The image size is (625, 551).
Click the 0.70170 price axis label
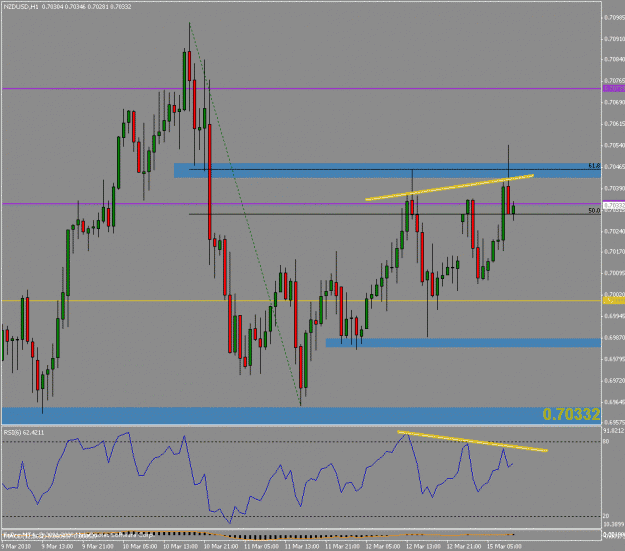(x=614, y=252)
